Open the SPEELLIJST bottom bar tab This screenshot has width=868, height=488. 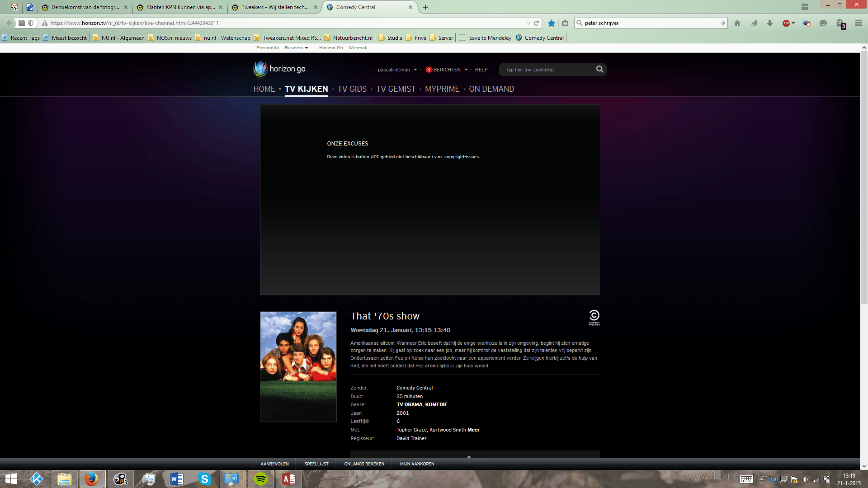click(316, 464)
